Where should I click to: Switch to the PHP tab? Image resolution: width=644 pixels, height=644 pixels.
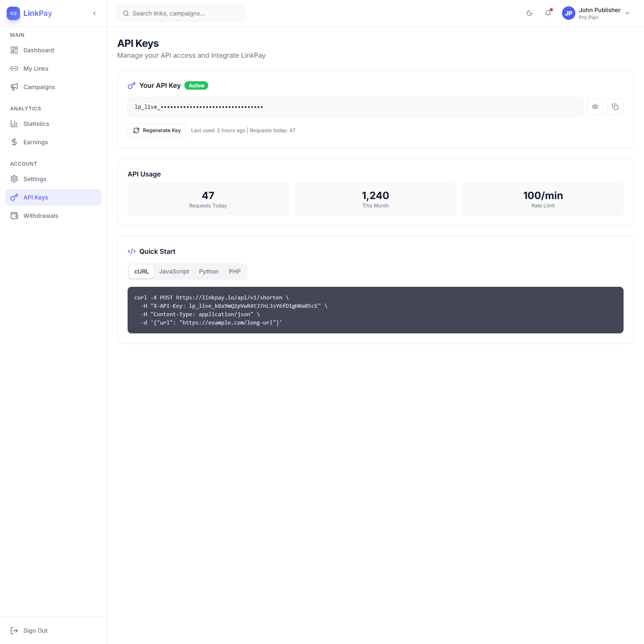[235, 271]
